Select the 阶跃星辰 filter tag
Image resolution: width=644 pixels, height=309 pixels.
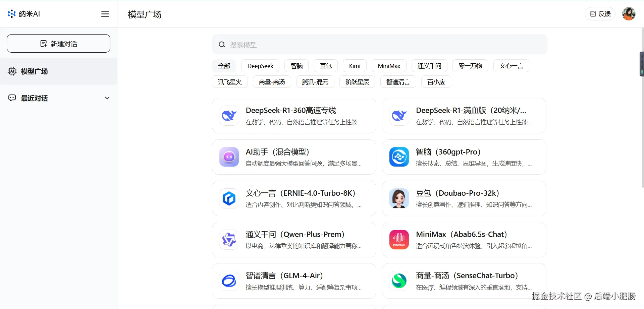(357, 82)
